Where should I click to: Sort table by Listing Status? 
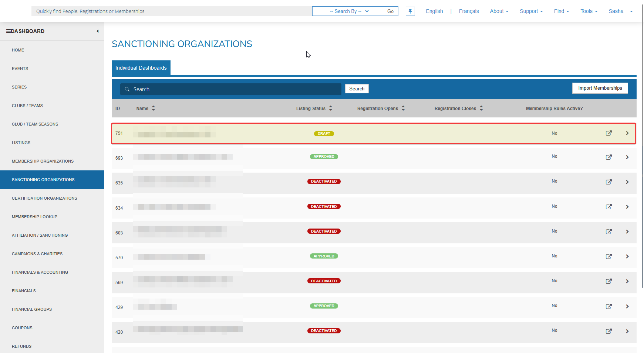point(330,108)
